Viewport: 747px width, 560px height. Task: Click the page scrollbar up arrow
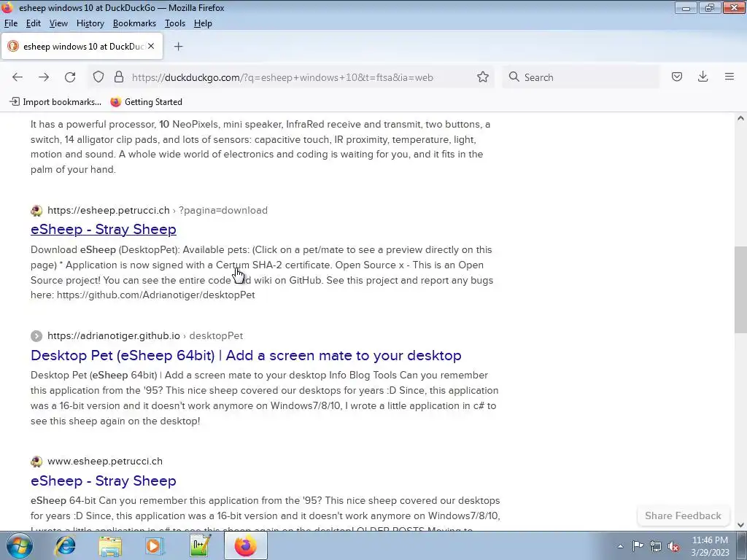(740, 118)
